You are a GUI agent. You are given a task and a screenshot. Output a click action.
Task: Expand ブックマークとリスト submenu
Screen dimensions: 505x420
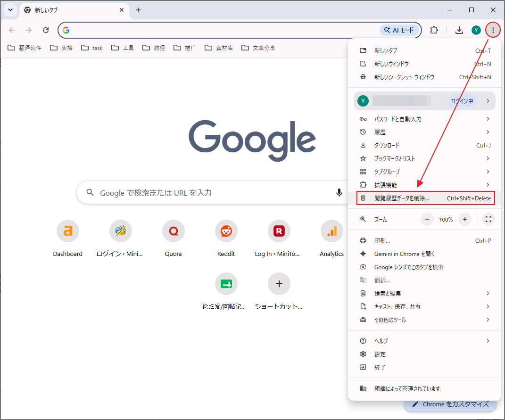425,158
